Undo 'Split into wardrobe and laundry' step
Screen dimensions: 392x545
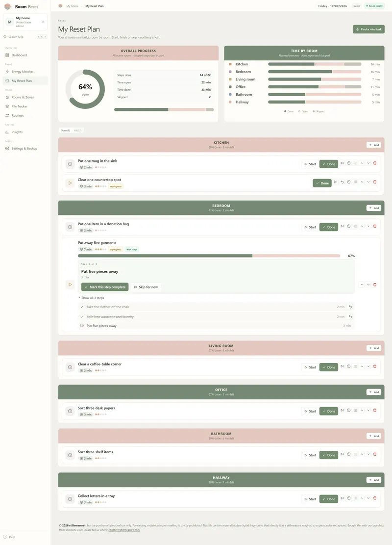350,316
